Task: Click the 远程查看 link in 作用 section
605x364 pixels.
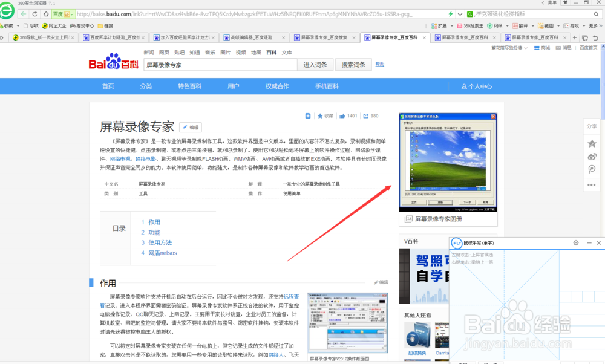Action: (292, 296)
